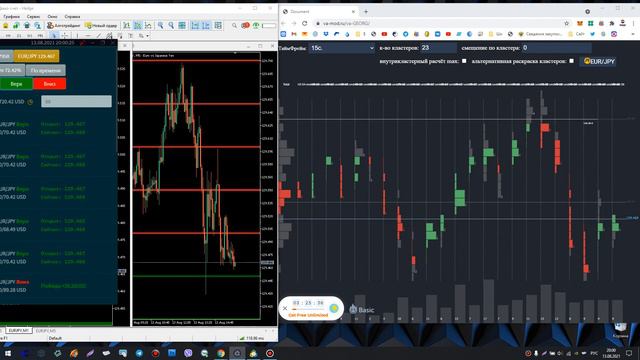Toggle alternative cluster coloring checkbox
Screen dimensions: 640x360
coord(571,61)
